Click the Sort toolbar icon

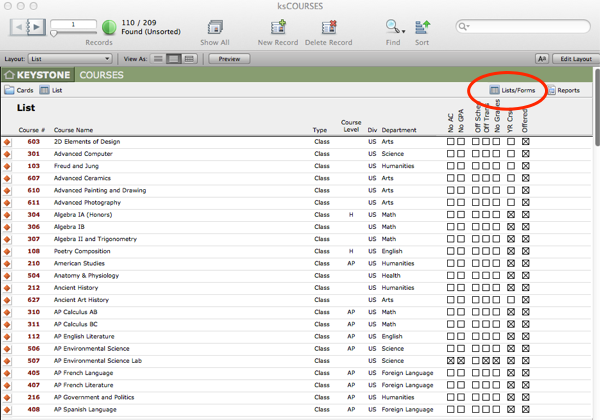click(x=422, y=26)
